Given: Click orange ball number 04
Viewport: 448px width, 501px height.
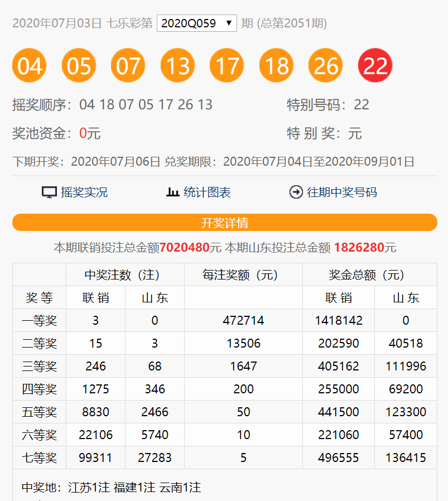Looking at the screenshot, I should point(30,65).
